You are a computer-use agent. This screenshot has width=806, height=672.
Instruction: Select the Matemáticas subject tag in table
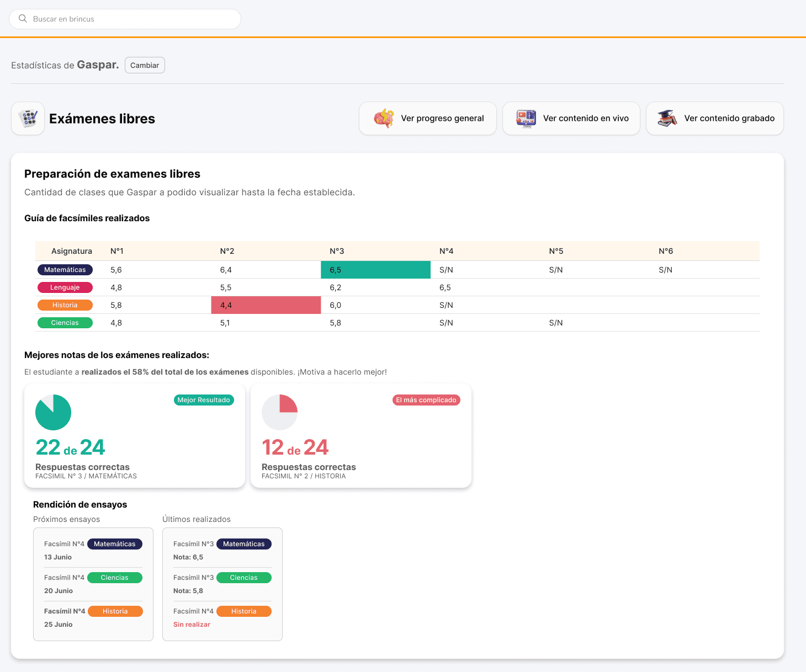pyautogui.click(x=65, y=270)
